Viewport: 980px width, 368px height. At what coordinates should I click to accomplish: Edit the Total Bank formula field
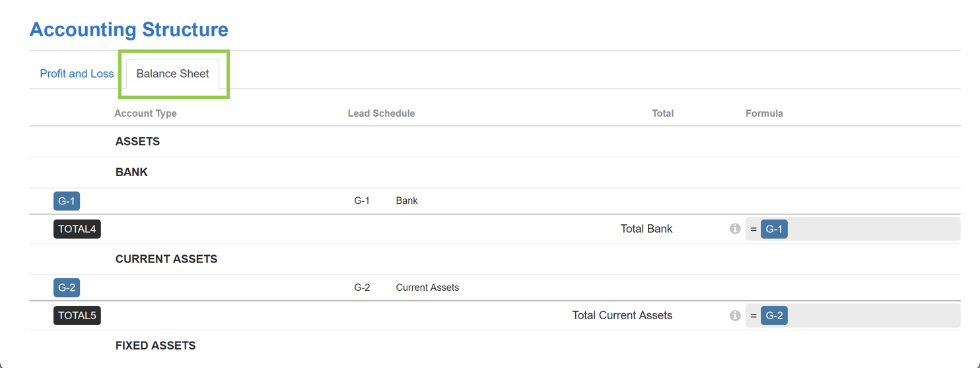pyautogui.click(x=853, y=230)
